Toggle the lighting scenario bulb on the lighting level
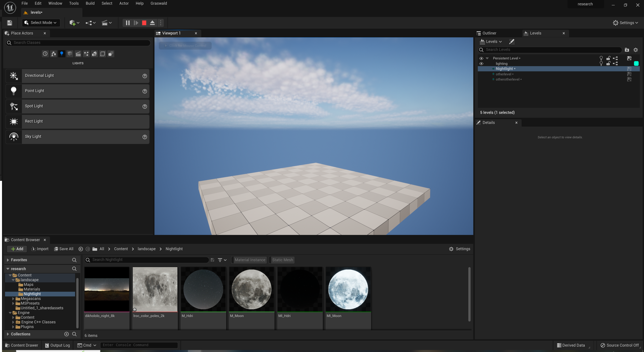This screenshot has height=352, width=644. click(601, 64)
